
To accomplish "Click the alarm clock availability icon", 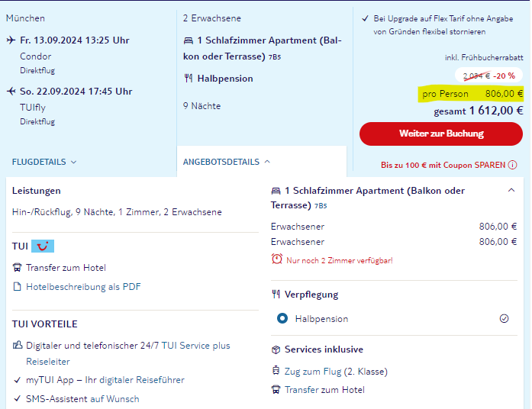I will pos(277,259).
